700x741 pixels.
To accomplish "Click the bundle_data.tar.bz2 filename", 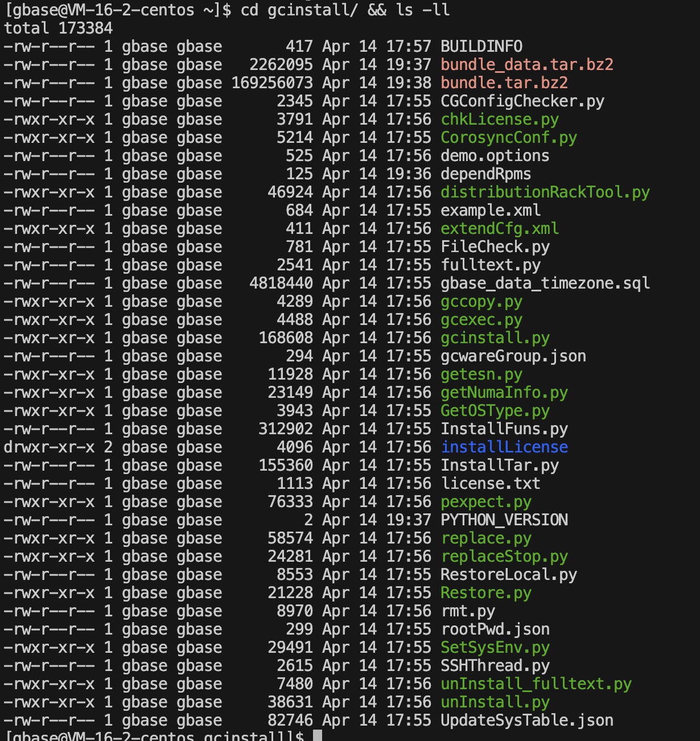I will pyautogui.click(x=527, y=65).
